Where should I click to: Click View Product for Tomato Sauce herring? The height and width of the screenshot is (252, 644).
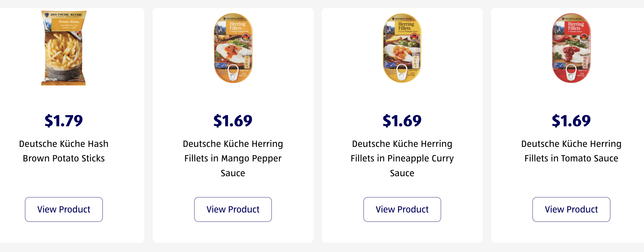click(571, 209)
